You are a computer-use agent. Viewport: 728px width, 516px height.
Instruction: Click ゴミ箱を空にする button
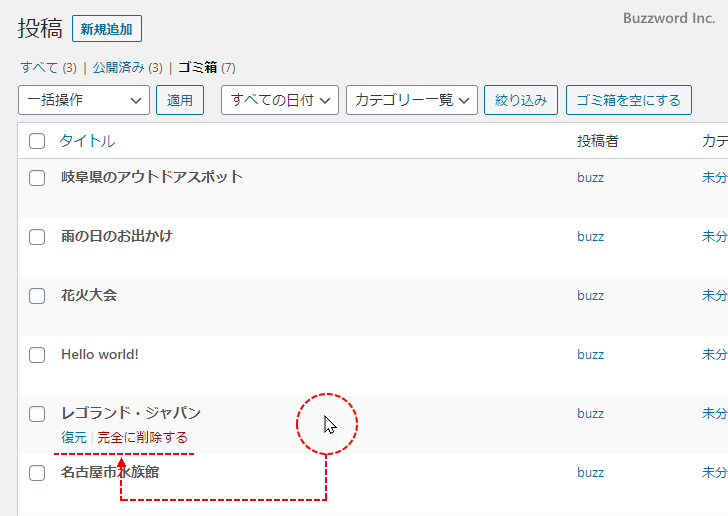tap(628, 100)
